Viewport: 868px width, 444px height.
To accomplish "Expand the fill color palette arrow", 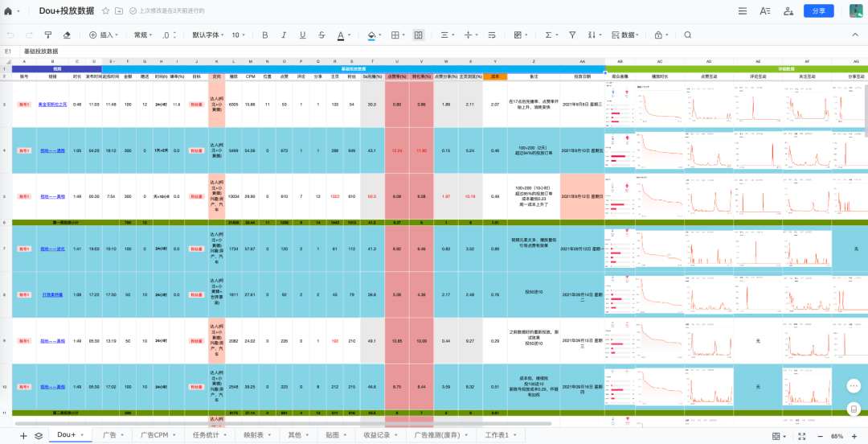I will tap(380, 35).
